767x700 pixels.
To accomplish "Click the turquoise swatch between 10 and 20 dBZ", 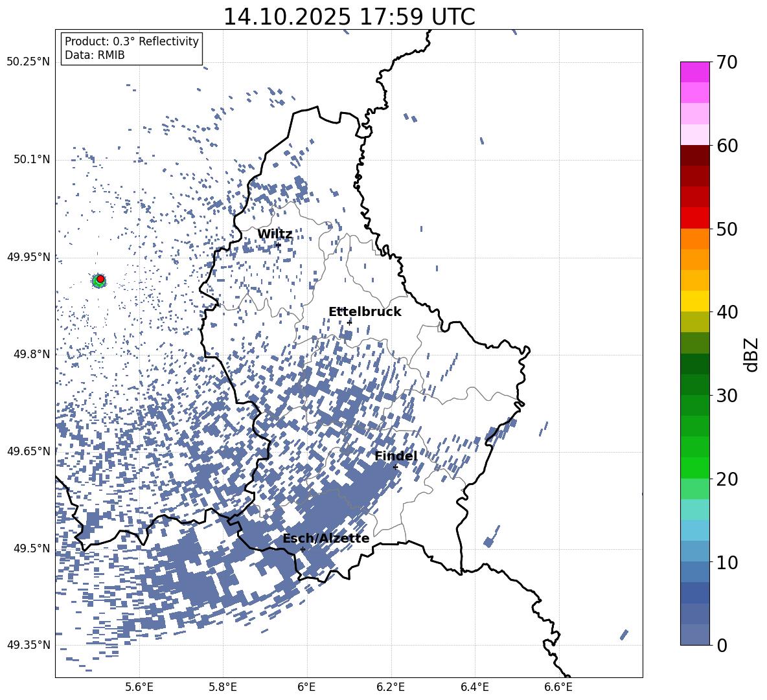I will pyautogui.click(x=695, y=510).
